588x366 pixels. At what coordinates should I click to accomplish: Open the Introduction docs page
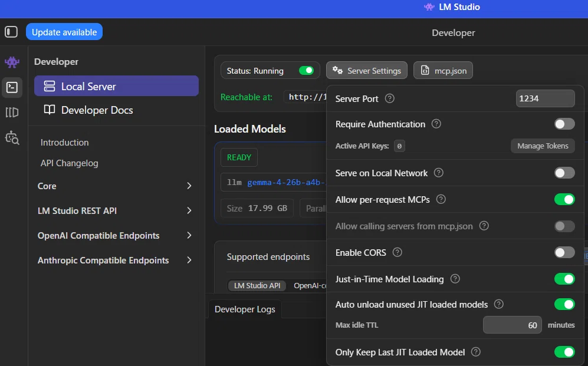pyautogui.click(x=64, y=143)
